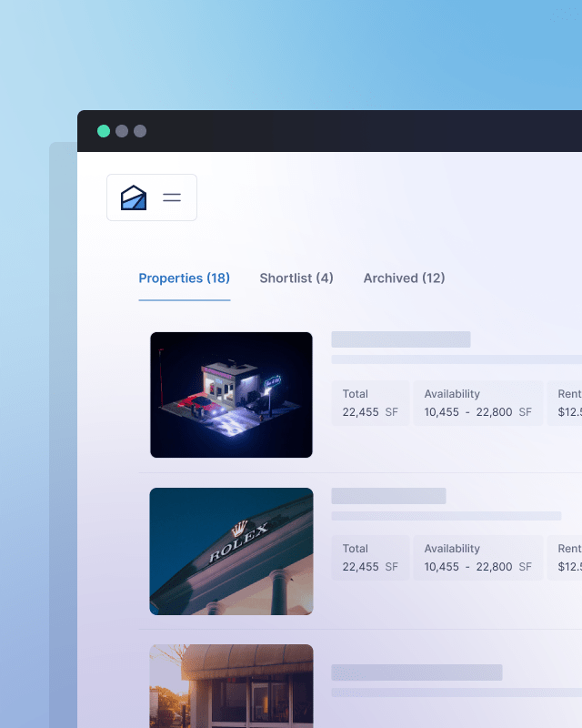This screenshot has width=582, height=728.
Task: Click the Rent box in first listing
Action: point(565,403)
